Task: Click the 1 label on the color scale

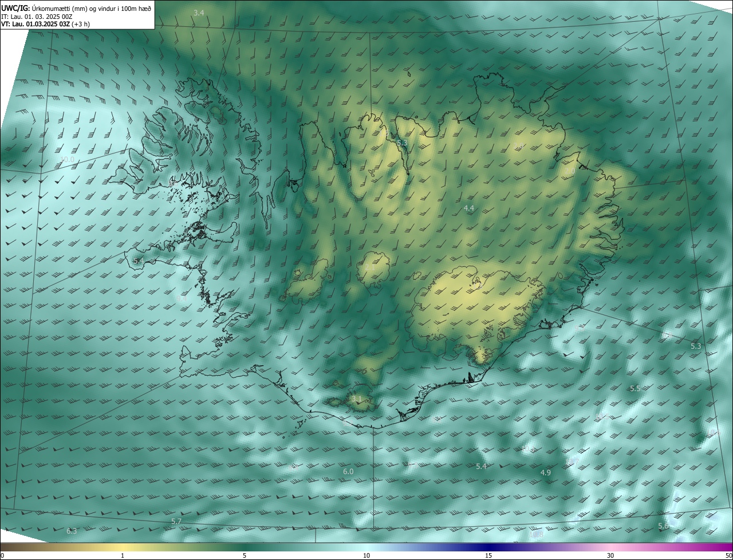Action: (123, 555)
